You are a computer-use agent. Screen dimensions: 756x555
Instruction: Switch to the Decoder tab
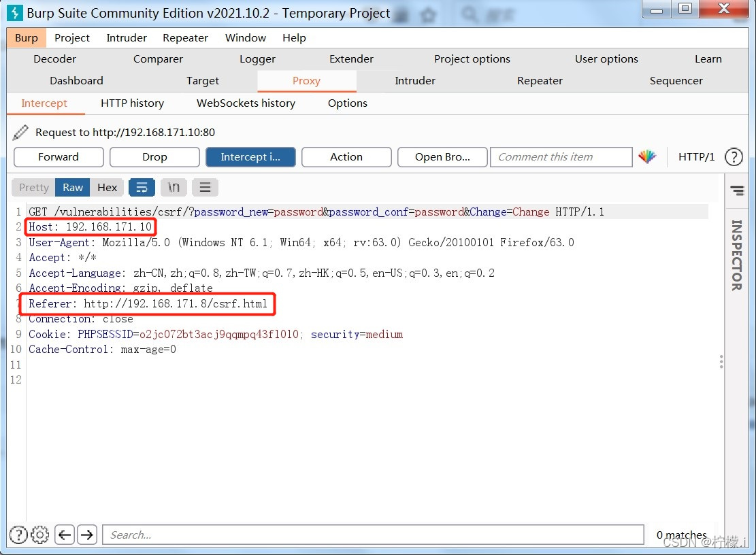pos(55,58)
